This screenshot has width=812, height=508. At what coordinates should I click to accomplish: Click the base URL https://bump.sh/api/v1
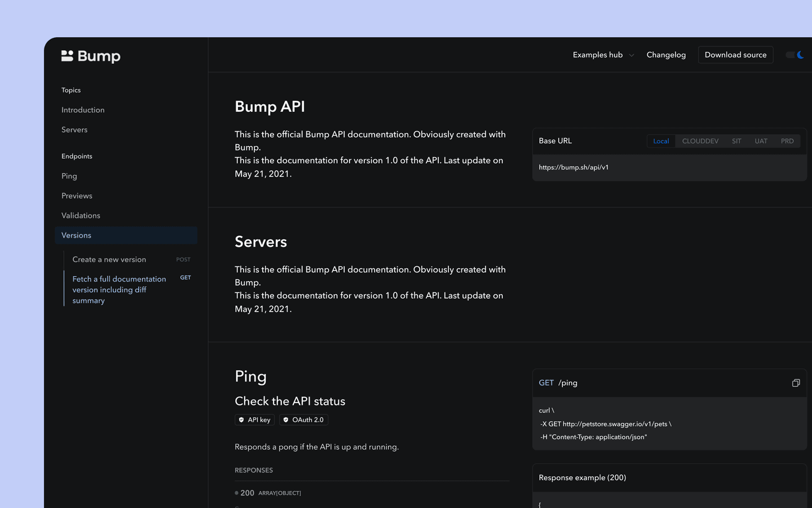click(x=573, y=168)
